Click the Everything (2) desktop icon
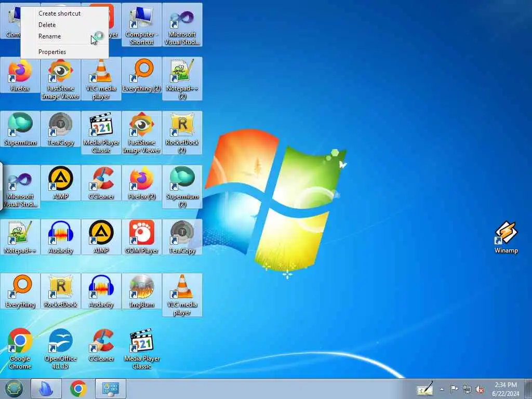 click(141, 75)
